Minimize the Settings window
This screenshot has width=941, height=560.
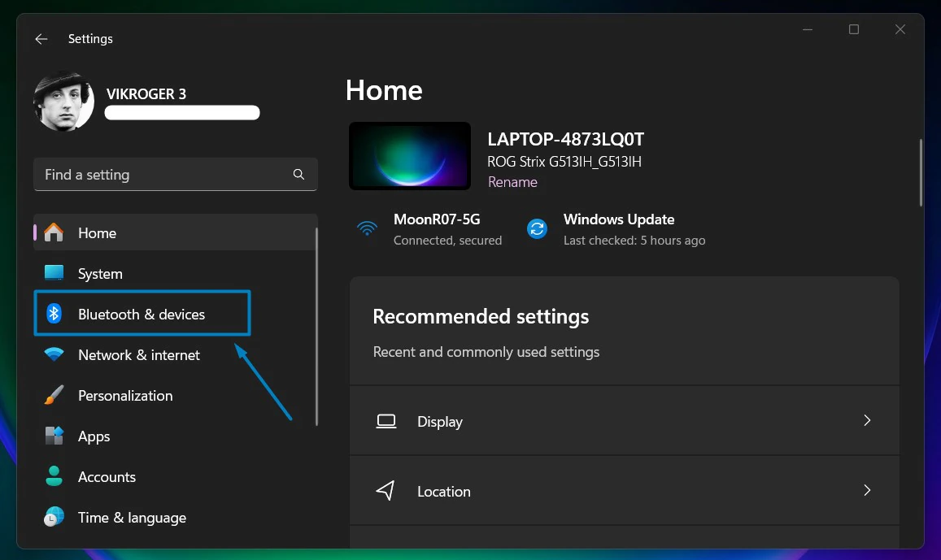point(808,29)
